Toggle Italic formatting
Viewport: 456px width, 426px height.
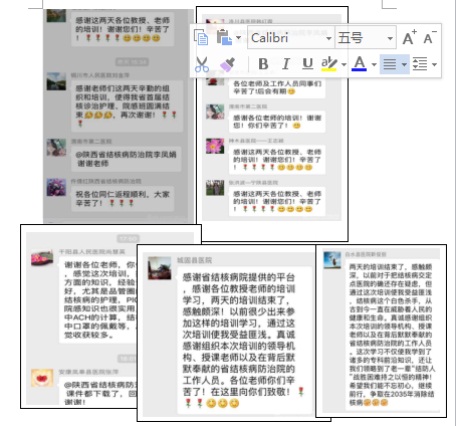(285, 64)
